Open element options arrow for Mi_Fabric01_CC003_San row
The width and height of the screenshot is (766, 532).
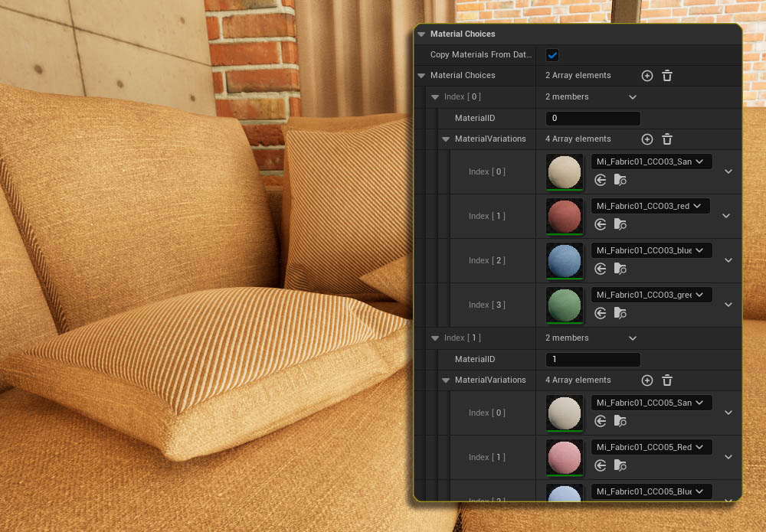click(728, 171)
